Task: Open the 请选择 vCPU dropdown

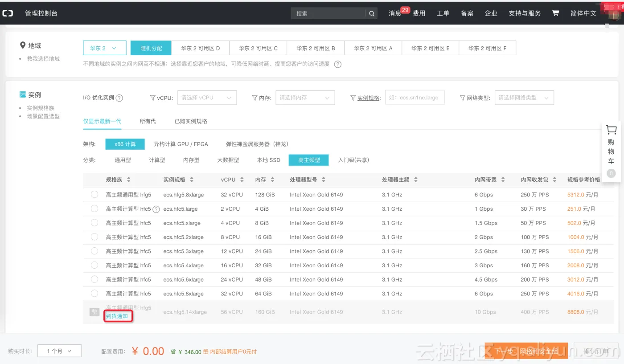Action: pos(207,98)
